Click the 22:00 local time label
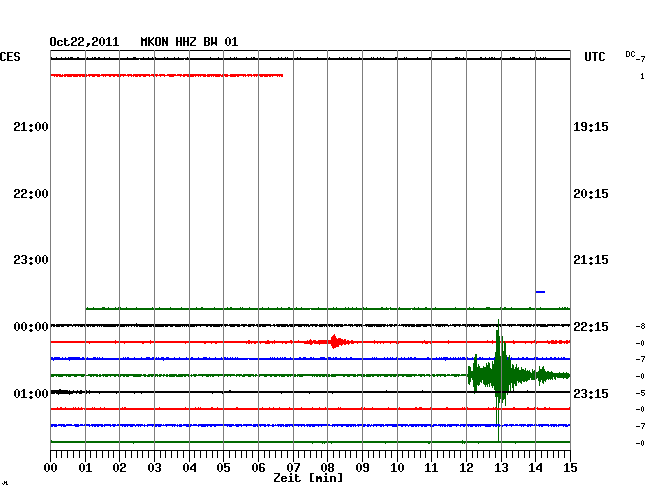The height and width of the screenshot is (494, 650). tap(31, 194)
